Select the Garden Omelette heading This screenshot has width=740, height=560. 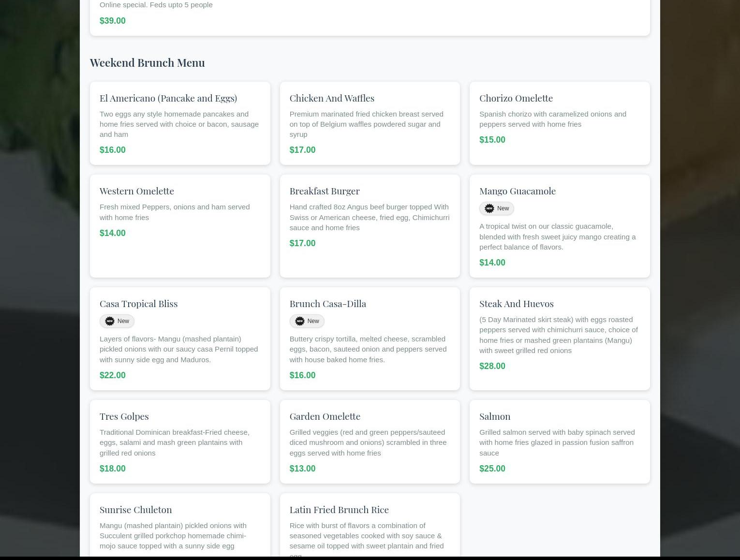coord(325,416)
